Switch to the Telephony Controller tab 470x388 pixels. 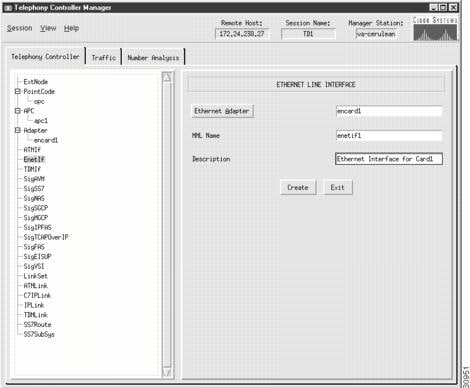coord(46,56)
